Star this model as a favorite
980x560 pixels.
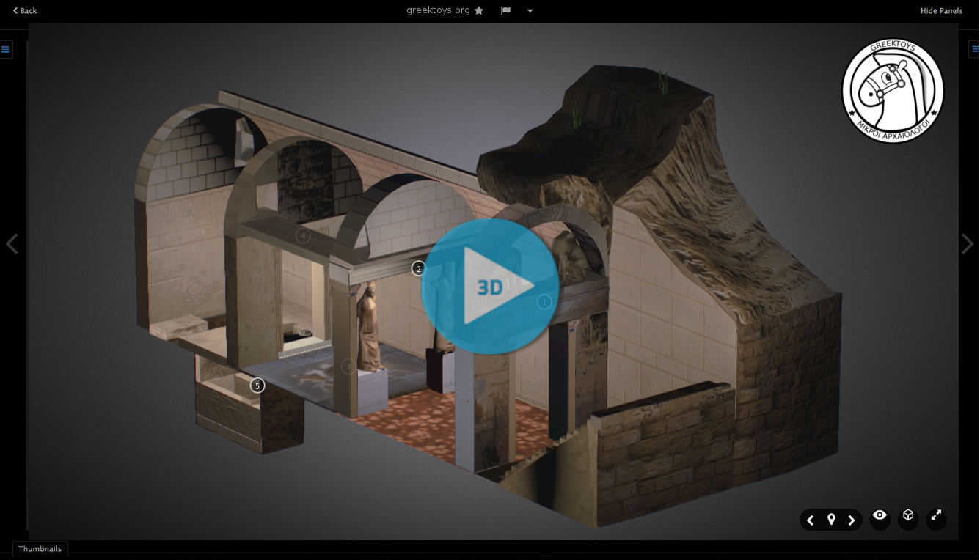tap(479, 10)
